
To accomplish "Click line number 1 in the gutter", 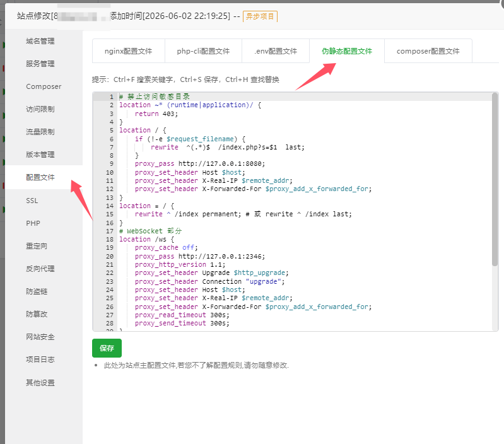I will coord(112,96).
